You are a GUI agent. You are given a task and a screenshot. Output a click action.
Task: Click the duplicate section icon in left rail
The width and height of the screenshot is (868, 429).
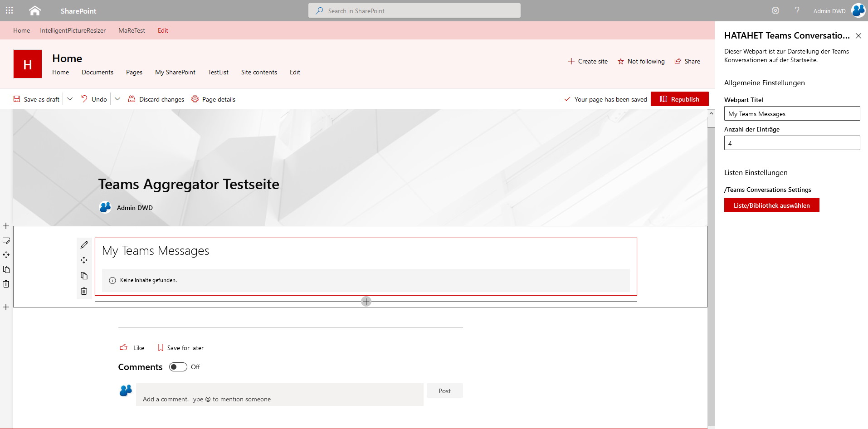click(x=6, y=269)
